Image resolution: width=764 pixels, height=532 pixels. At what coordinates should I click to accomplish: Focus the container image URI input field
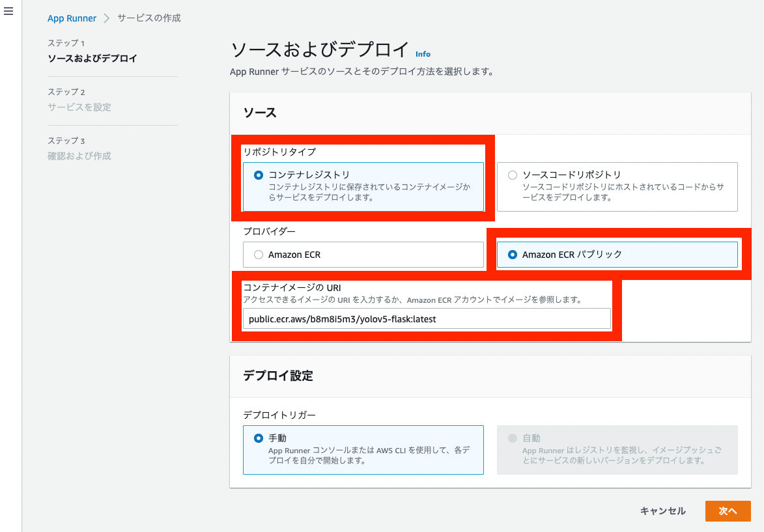[427, 319]
